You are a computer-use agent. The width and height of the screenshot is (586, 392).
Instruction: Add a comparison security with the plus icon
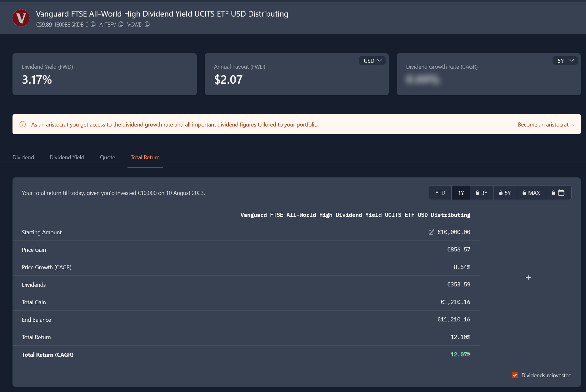coord(528,277)
